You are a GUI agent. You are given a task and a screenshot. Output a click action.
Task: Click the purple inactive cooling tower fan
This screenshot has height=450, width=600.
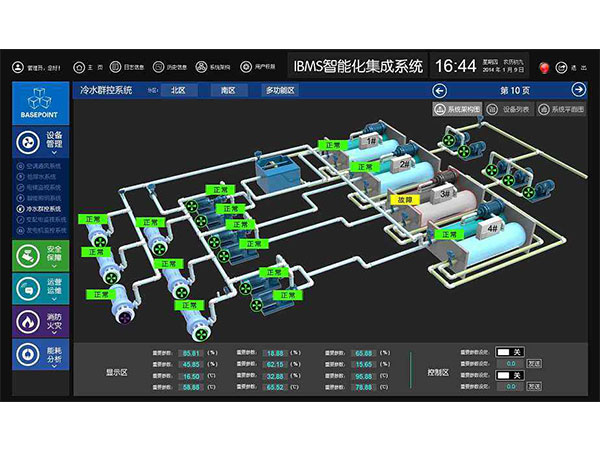(124, 317)
